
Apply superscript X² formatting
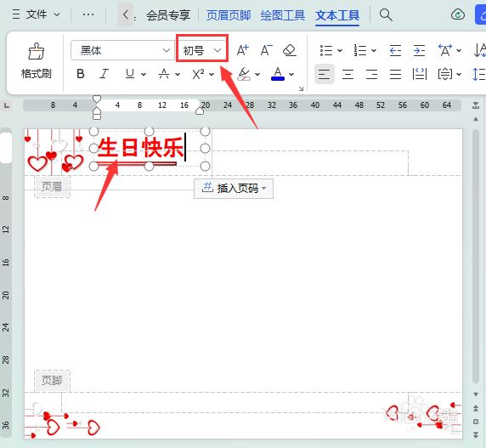198,74
